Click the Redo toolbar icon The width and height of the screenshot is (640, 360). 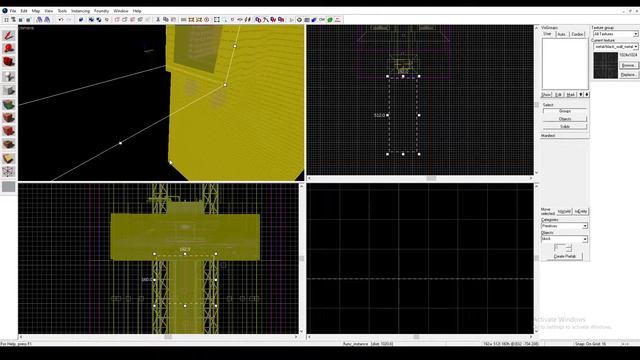coord(69,20)
